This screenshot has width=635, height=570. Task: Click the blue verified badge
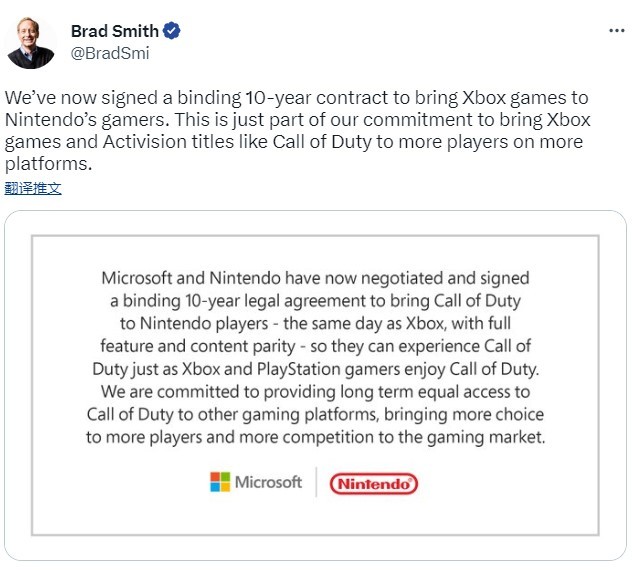pyautogui.click(x=172, y=31)
